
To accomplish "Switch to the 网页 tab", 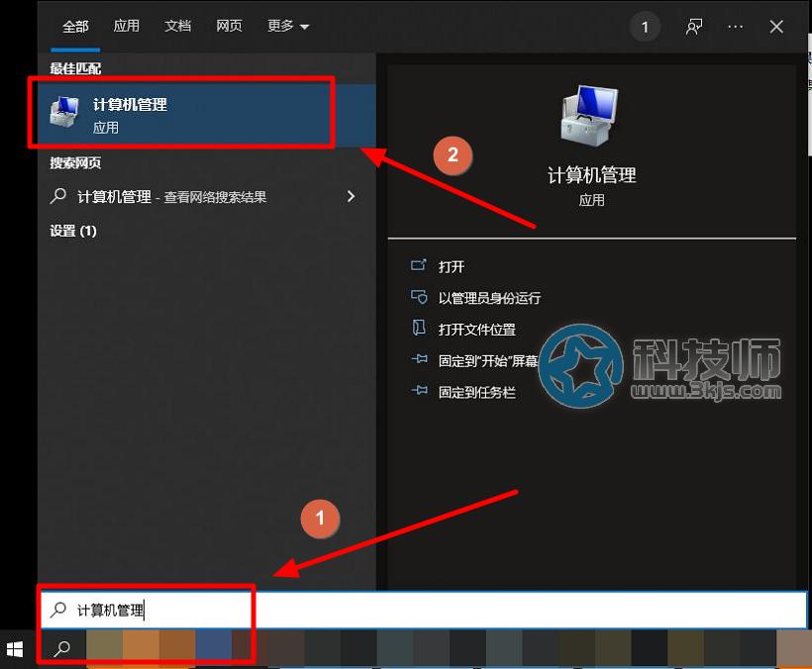I will point(229,26).
